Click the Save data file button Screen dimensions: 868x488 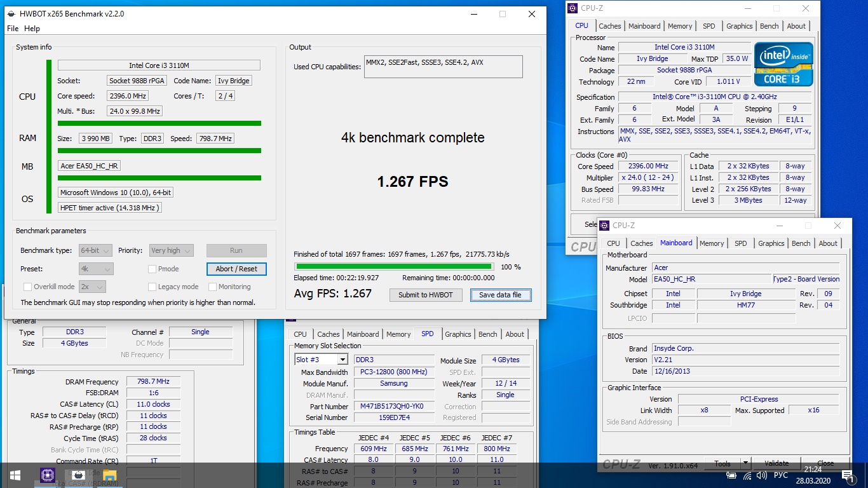coord(500,295)
